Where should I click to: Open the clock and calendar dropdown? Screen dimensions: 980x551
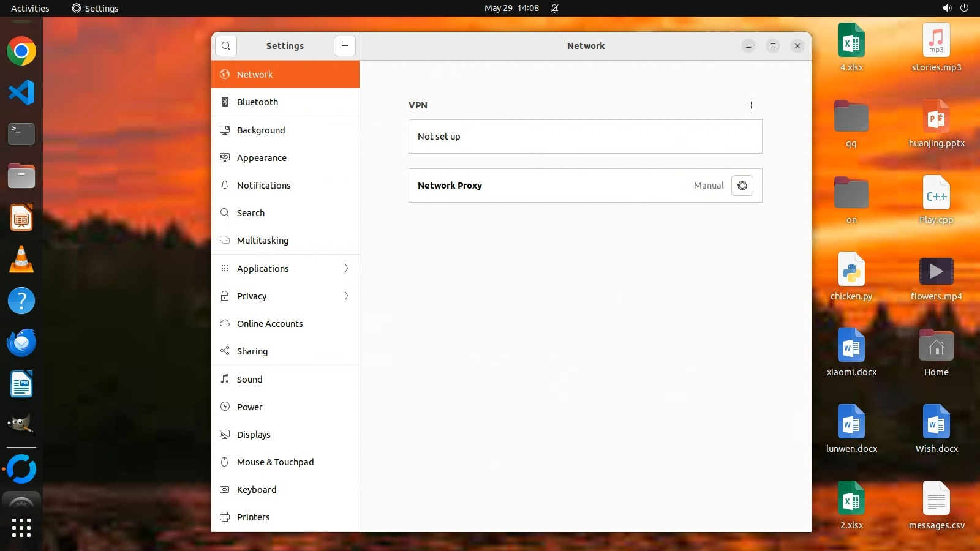tap(511, 8)
